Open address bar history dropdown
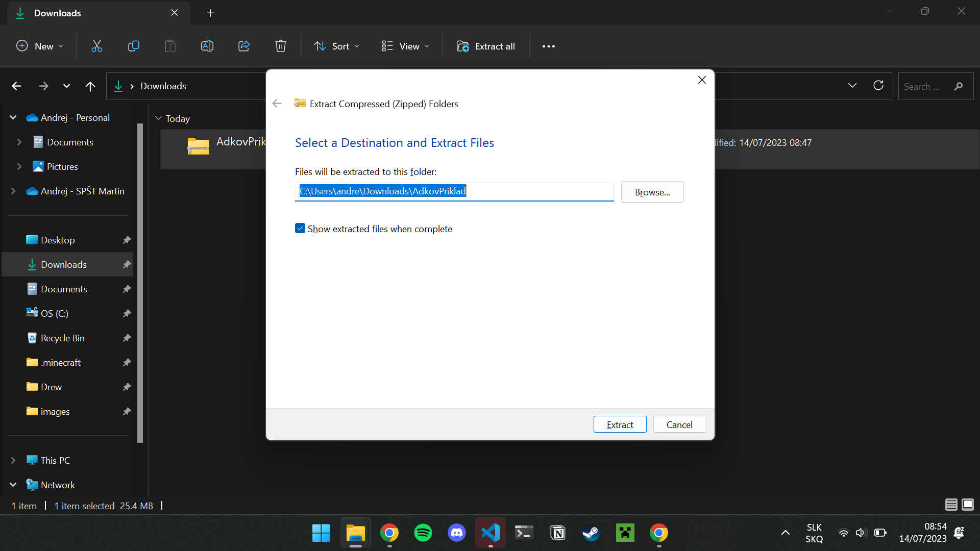The image size is (980, 551). point(852,85)
